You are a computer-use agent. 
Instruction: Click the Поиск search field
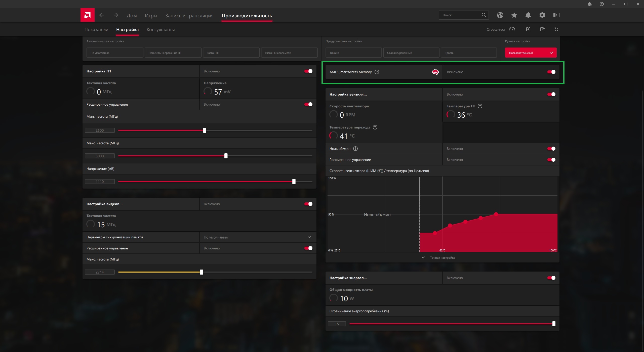click(460, 15)
